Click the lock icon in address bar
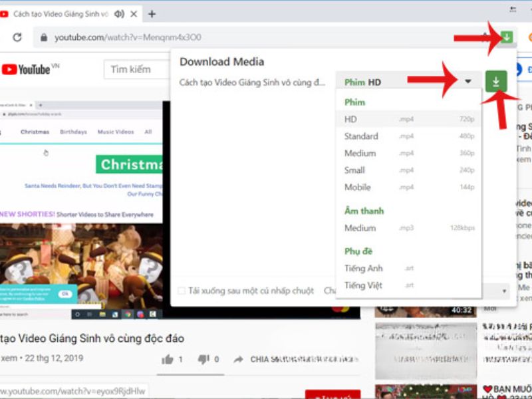Screen dimensions: 532x399 [x=44, y=37]
